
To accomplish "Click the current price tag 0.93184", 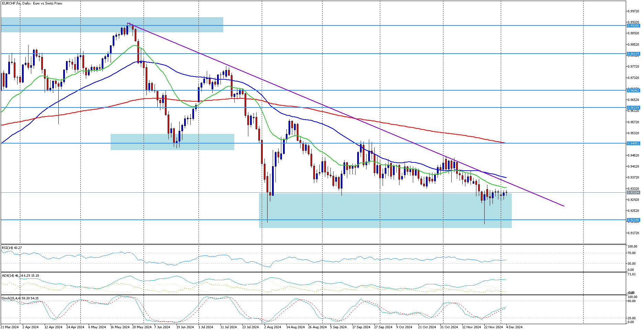I will point(633,193).
